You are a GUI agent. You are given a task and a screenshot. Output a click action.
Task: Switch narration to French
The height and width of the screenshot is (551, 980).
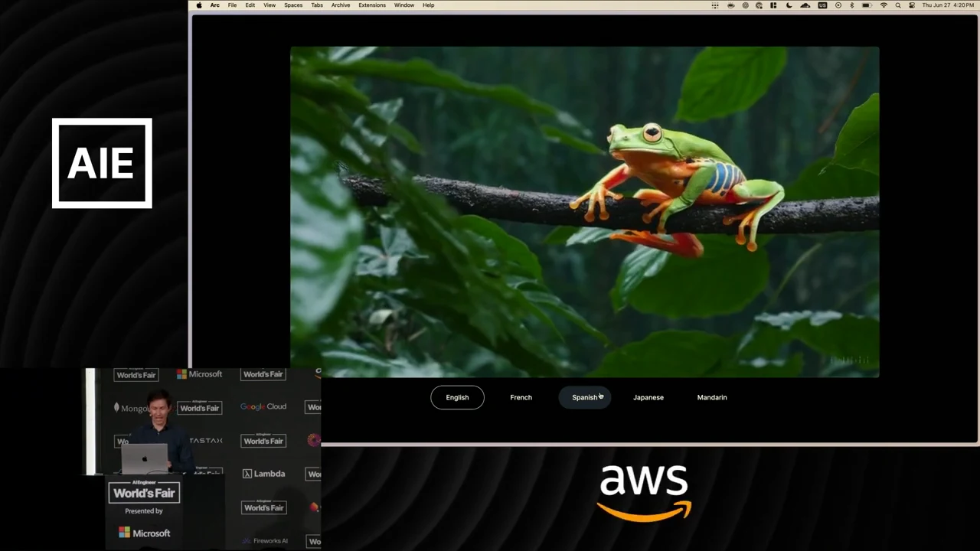click(x=521, y=397)
